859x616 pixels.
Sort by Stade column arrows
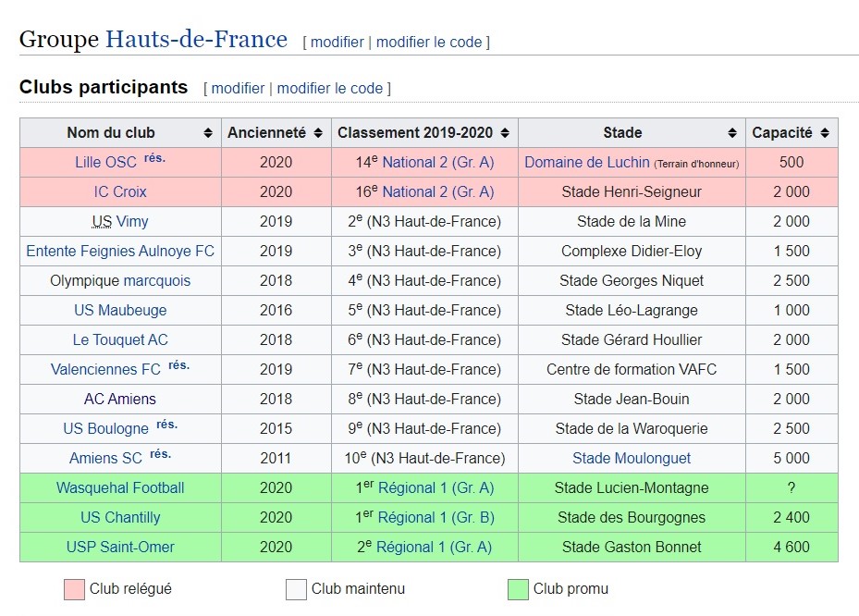(x=732, y=133)
